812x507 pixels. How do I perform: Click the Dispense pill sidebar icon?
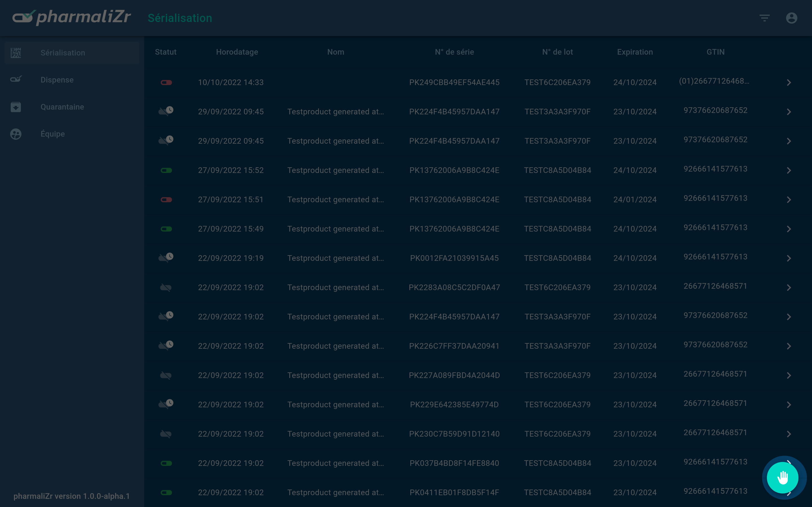16,79
